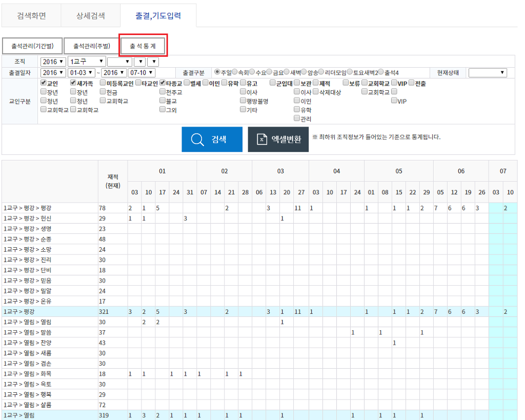This screenshot has height=420, width=525.
Task: Tick the 삭제대상 checkbox
Action: coord(316,92)
